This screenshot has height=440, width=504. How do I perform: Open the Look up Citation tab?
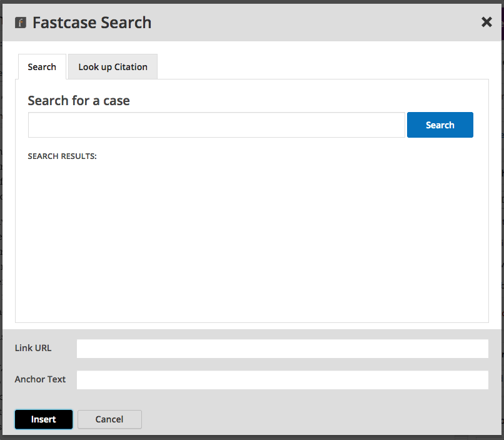point(113,67)
